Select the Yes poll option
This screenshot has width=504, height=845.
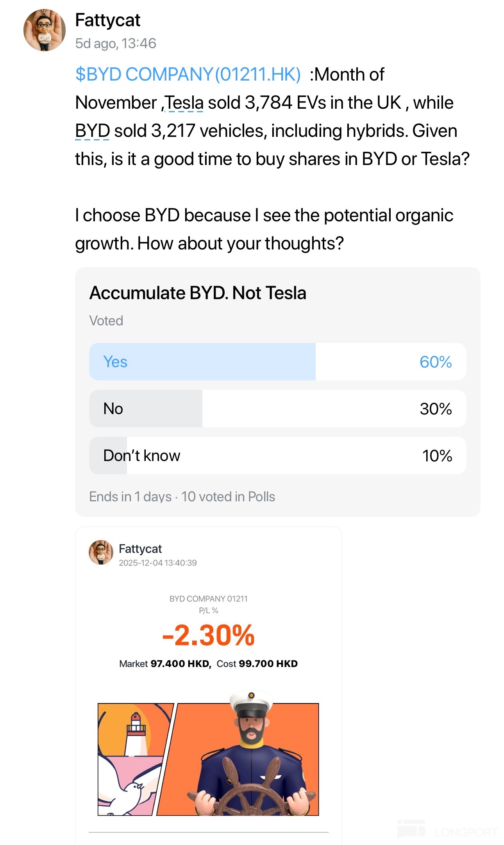(277, 362)
